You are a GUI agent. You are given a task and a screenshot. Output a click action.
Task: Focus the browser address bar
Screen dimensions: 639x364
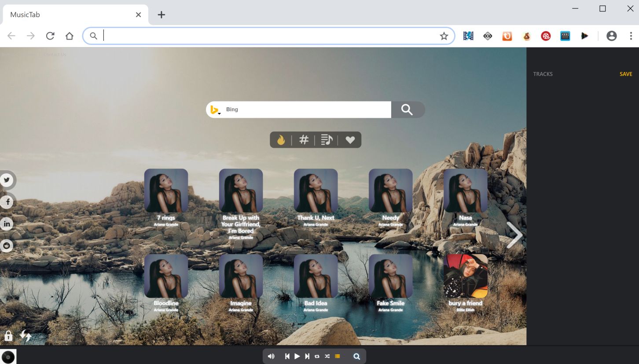(x=268, y=36)
